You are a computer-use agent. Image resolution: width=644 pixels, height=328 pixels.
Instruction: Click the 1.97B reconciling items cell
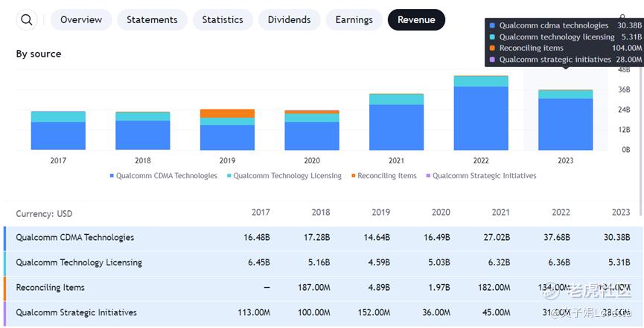click(439, 287)
